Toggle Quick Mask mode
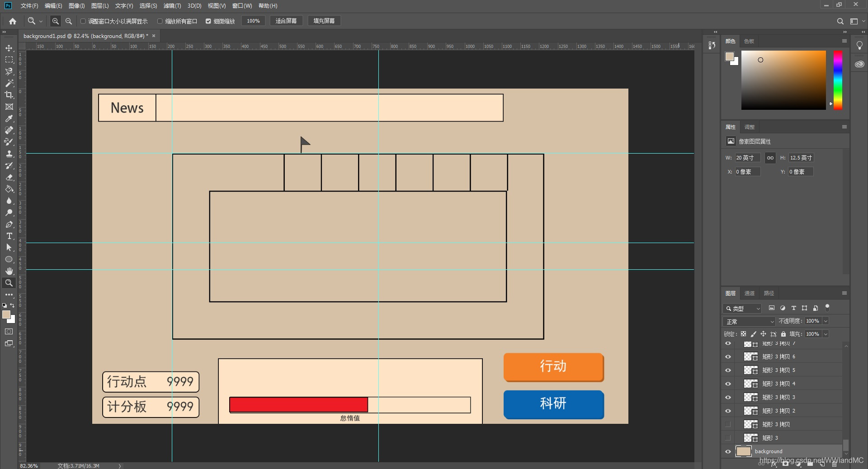This screenshot has height=469, width=868. coord(9,332)
